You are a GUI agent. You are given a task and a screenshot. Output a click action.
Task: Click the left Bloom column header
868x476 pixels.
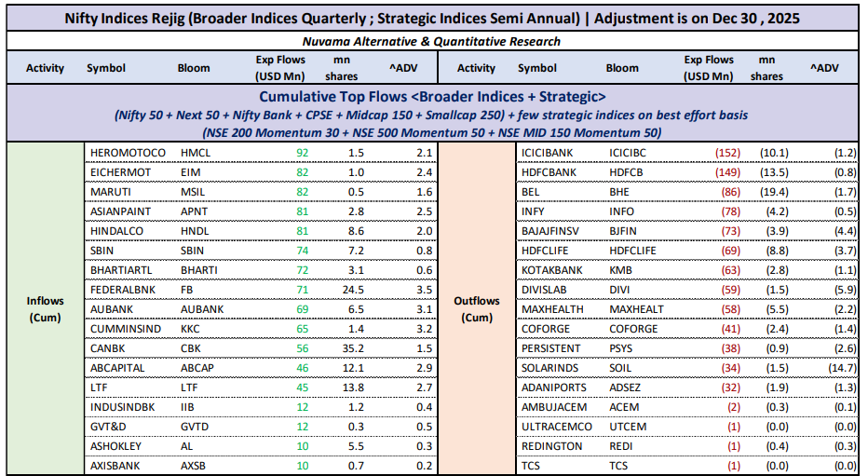click(194, 68)
